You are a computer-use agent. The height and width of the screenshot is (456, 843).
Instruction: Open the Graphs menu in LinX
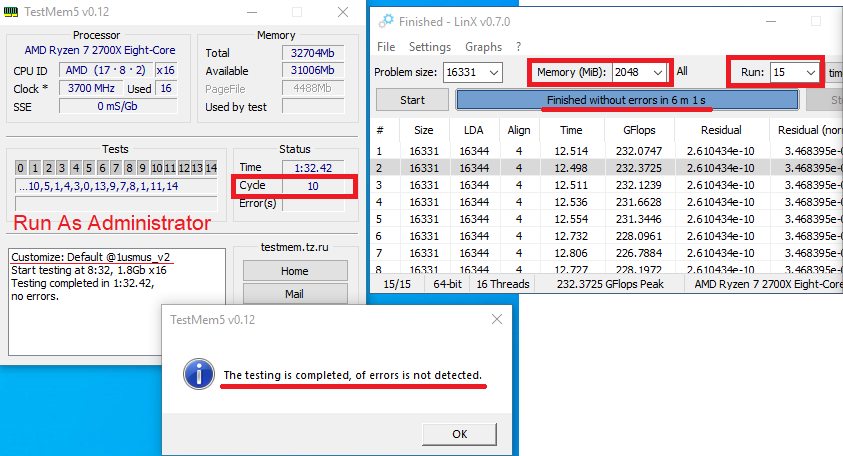pos(483,47)
